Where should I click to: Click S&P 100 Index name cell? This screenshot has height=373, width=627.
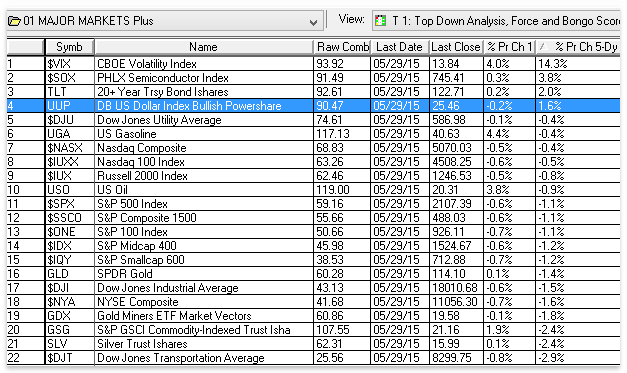click(204, 232)
